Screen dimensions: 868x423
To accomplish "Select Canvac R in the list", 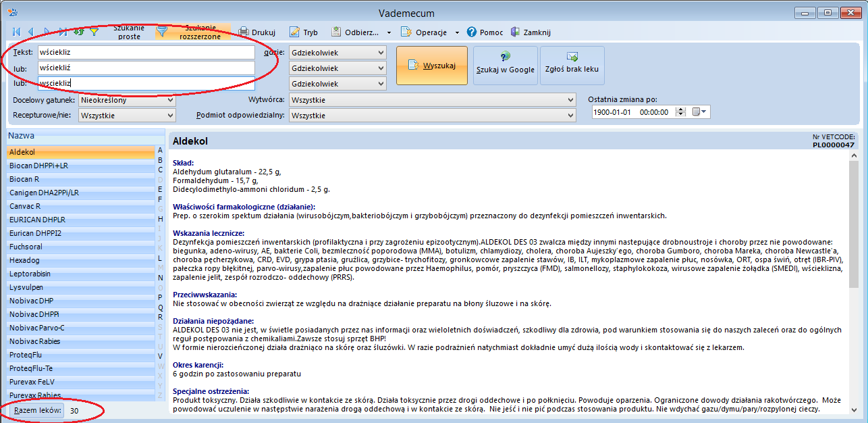I will (x=81, y=206).
